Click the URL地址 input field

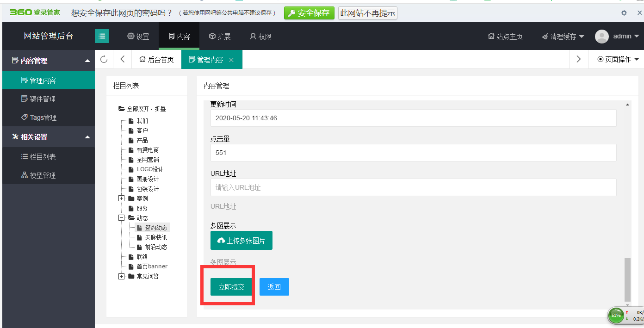pyautogui.click(x=413, y=187)
